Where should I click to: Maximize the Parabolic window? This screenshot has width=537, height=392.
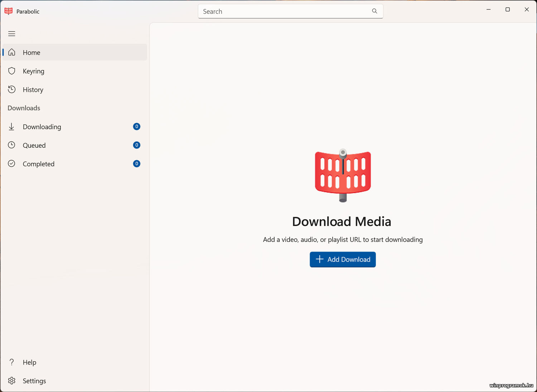click(507, 10)
